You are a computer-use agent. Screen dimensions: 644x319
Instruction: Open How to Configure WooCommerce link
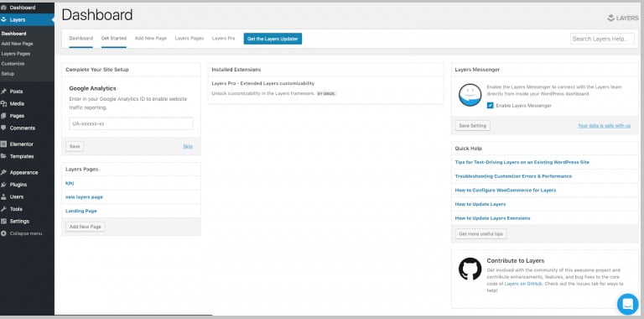[x=506, y=191]
